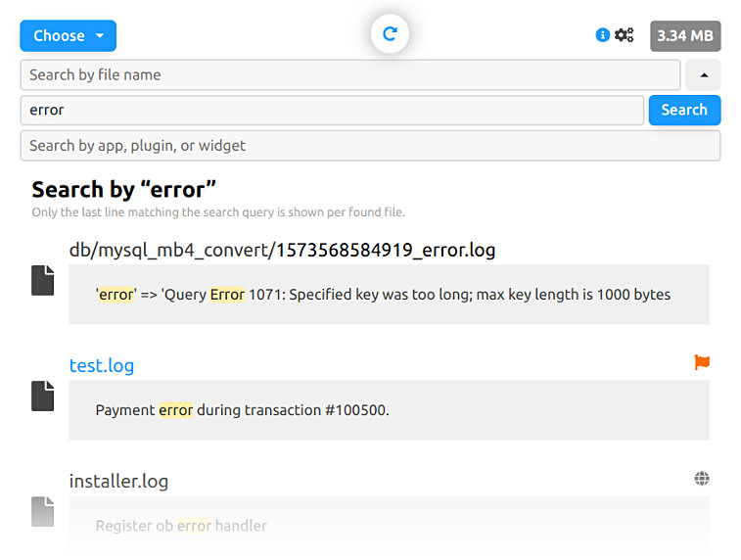Focus Search by app, plugin, or widget field
This screenshot has height=560, width=741.
tap(370, 146)
